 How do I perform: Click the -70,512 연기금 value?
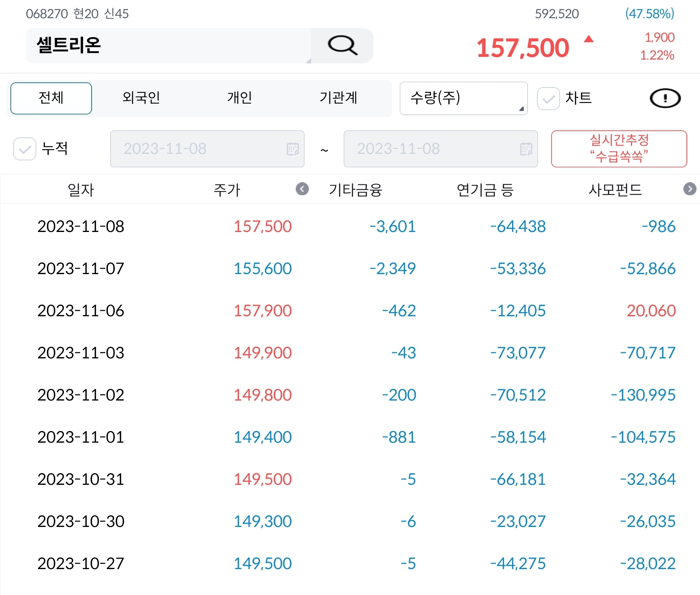coord(518,395)
